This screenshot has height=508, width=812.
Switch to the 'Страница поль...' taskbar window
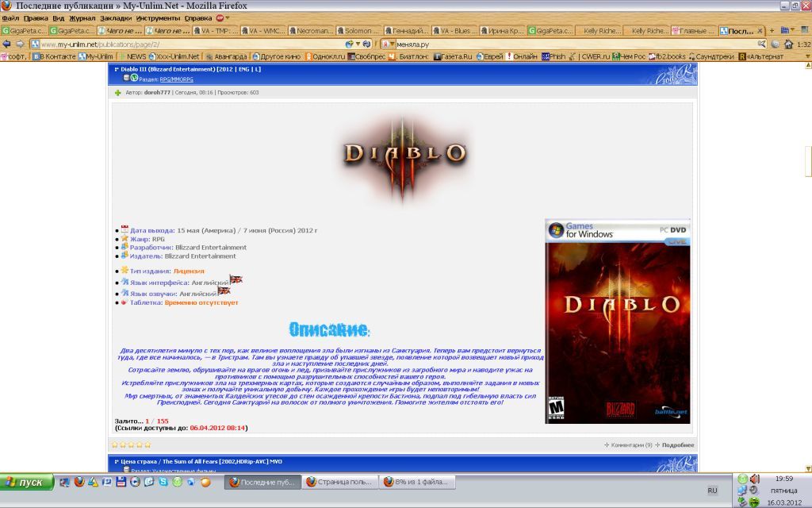(339, 482)
